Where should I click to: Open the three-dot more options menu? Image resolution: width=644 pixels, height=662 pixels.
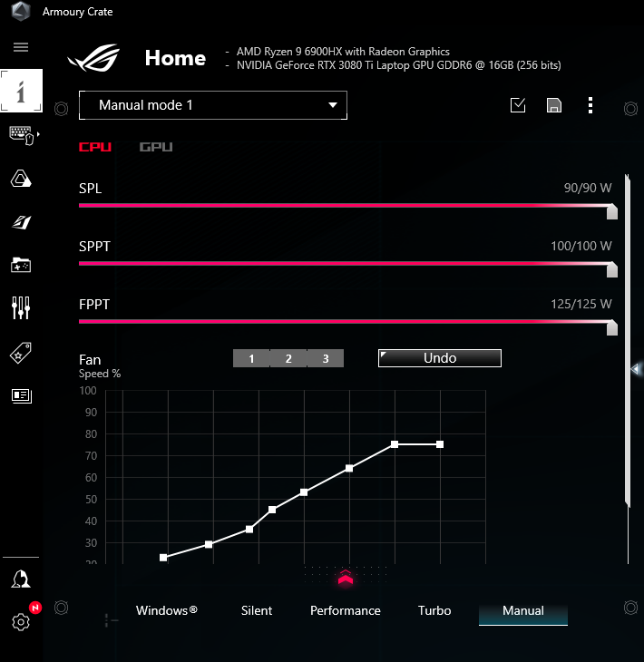click(590, 105)
